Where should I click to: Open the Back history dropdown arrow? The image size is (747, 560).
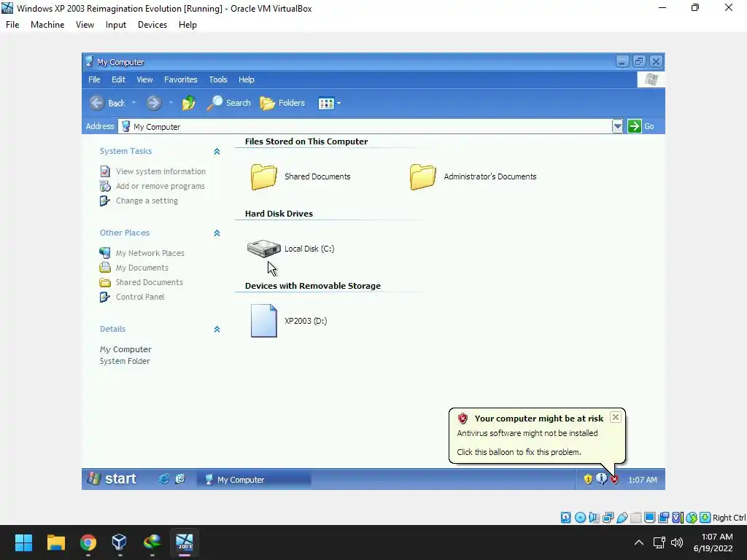[x=134, y=103]
